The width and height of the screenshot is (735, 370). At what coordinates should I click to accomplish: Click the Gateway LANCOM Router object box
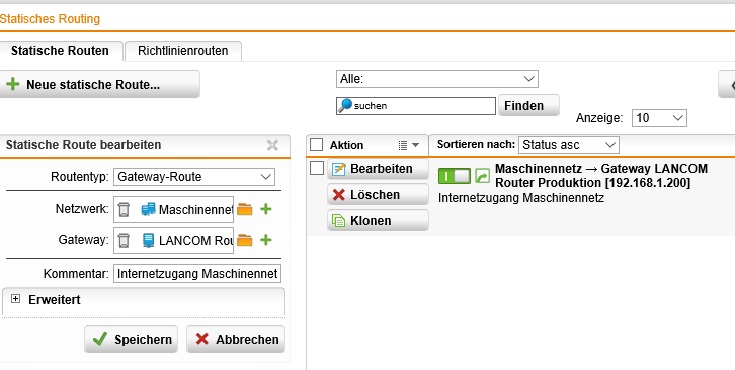(x=173, y=240)
